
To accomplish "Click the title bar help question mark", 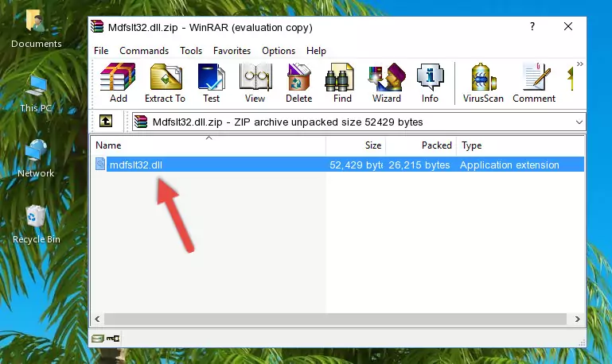I will 532,26.
